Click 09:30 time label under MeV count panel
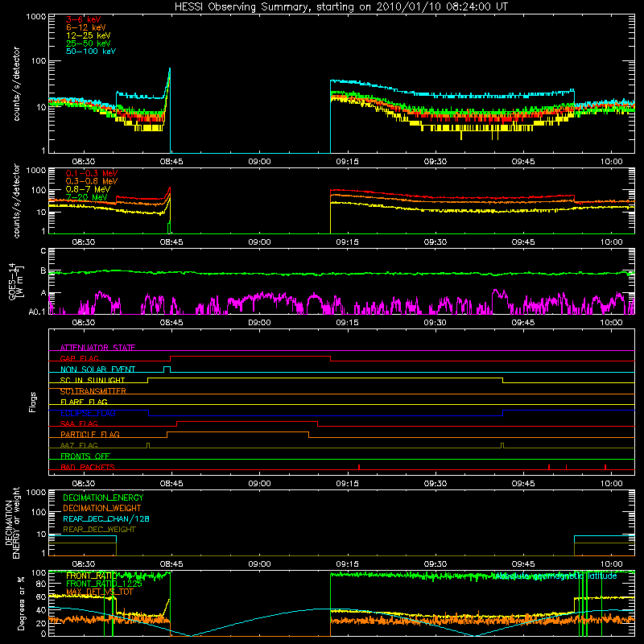Screen dimensions: 644x644 [x=435, y=242]
